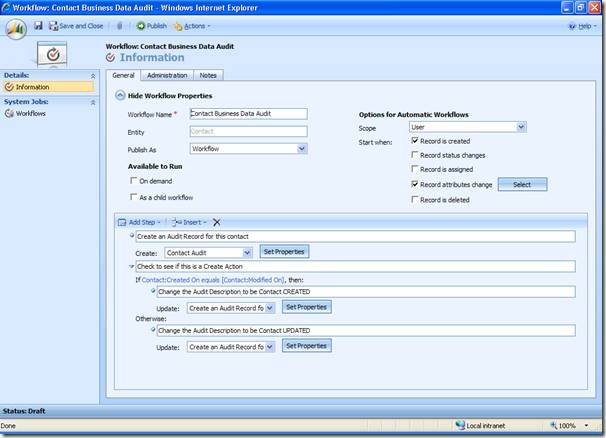Image resolution: width=606 pixels, height=438 pixels.
Task: Toggle the Record status changes checkbox
Action: 415,155
